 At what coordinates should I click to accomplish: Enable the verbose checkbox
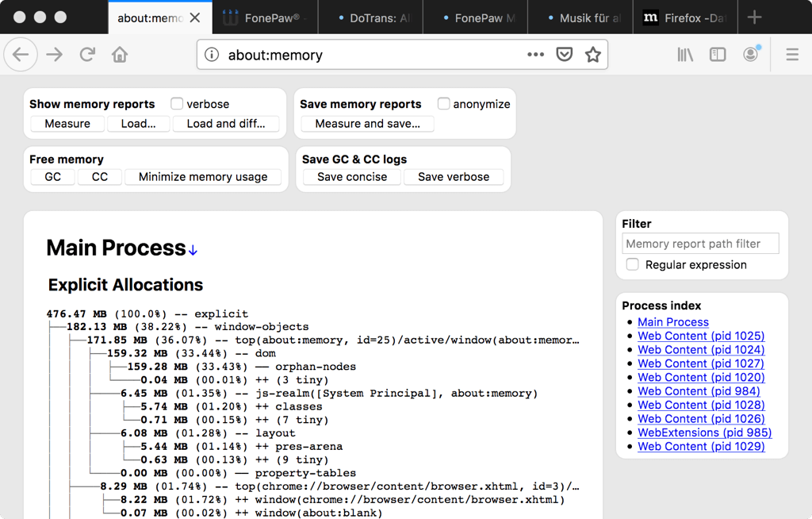point(177,104)
